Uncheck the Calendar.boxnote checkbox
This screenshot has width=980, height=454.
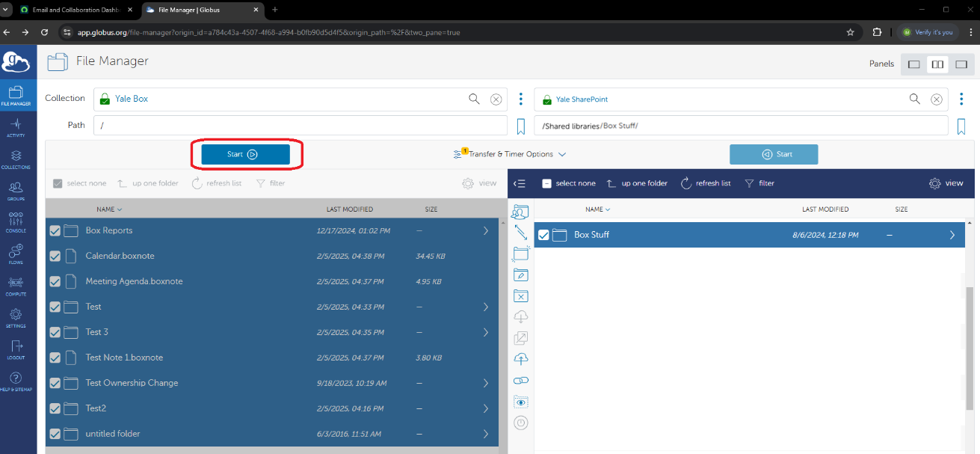(55, 256)
